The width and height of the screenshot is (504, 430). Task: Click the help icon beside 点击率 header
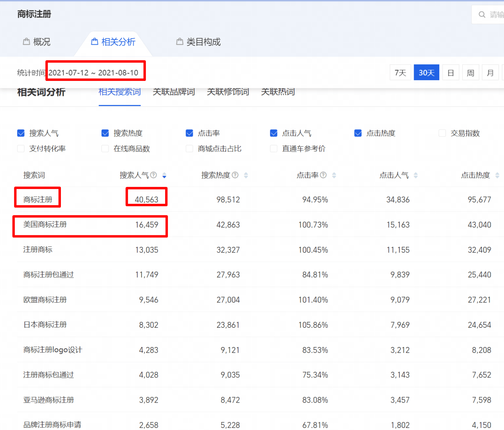(323, 175)
